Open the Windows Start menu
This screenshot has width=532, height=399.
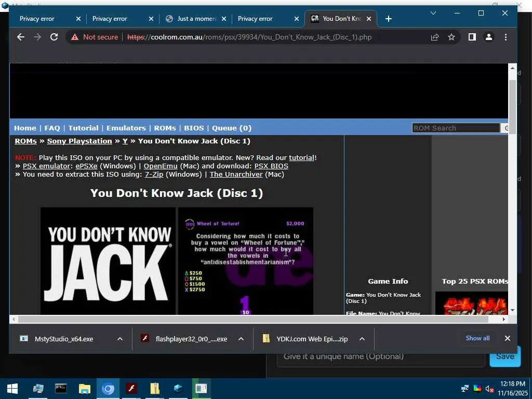coord(12,389)
